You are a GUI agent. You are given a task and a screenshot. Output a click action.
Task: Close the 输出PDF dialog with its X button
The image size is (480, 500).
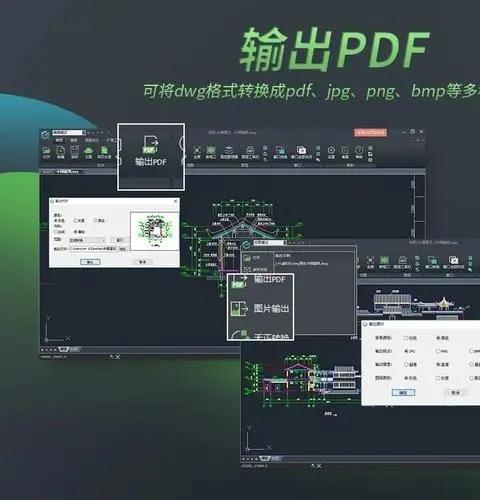coord(176,201)
